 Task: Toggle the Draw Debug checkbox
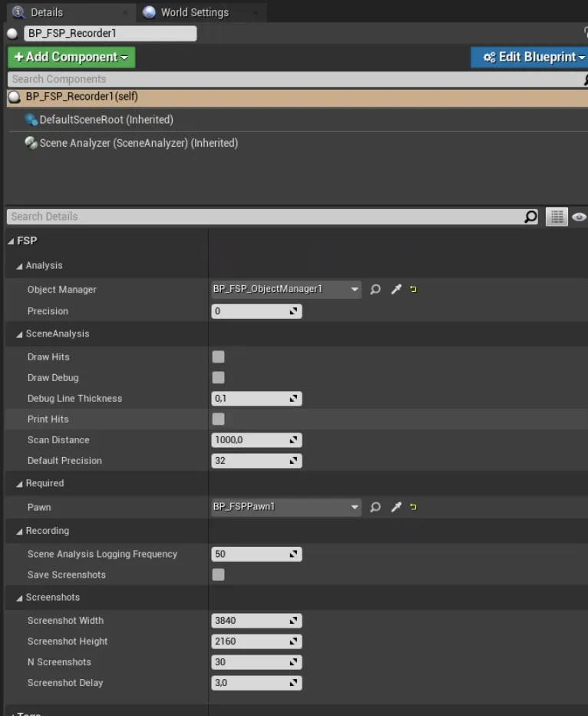pos(219,378)
